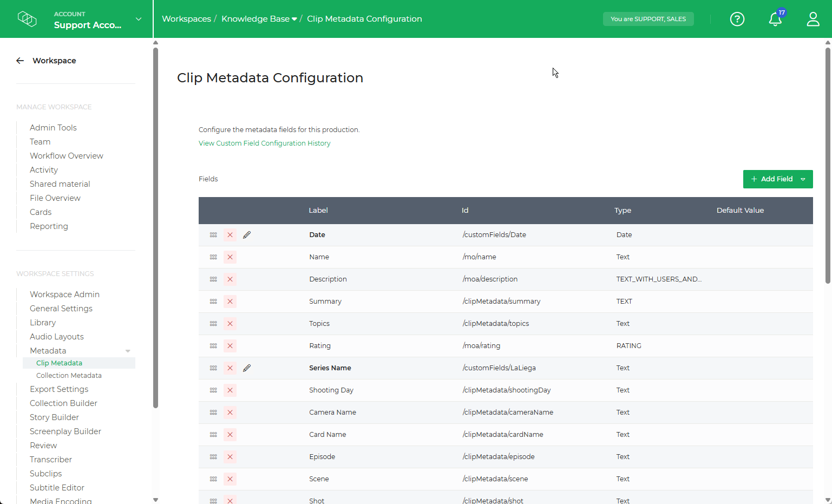Edit the Date field using its pencil icon
Viewport: 832px width, 504px height.
click(247, 234)
